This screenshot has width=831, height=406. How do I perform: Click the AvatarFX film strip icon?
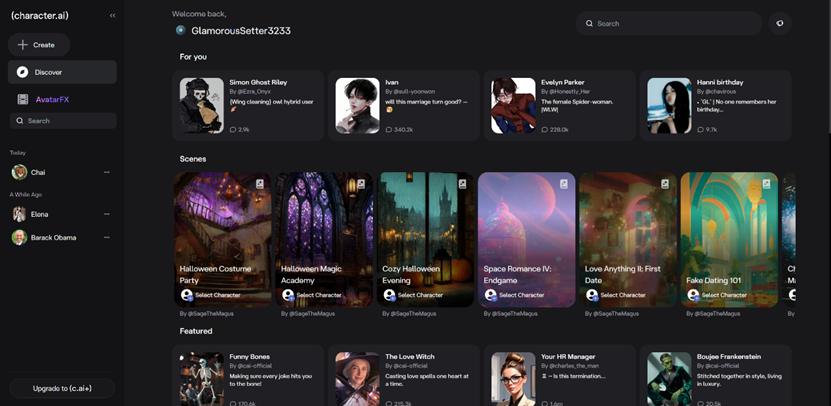[23, 99]
